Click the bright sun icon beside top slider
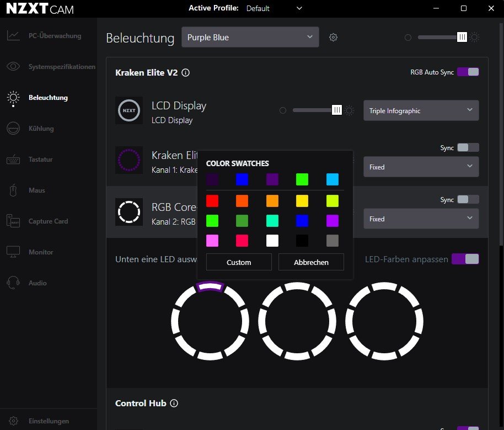 tap(474, 38)
